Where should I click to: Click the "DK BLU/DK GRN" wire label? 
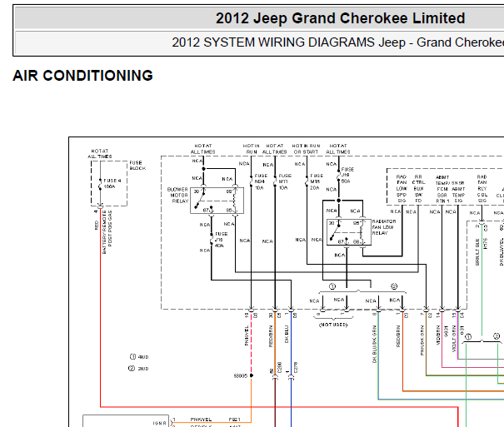pos(374,344)
